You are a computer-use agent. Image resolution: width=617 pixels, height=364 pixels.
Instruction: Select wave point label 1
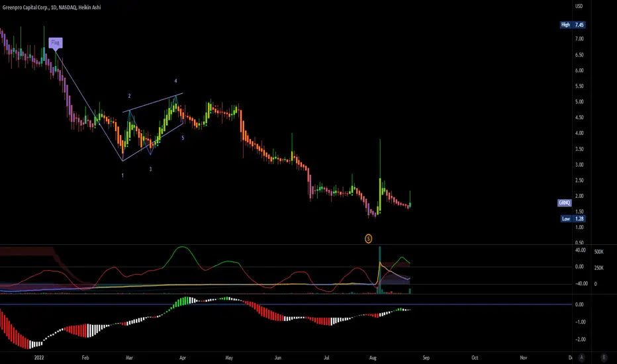tap(122, 175)
